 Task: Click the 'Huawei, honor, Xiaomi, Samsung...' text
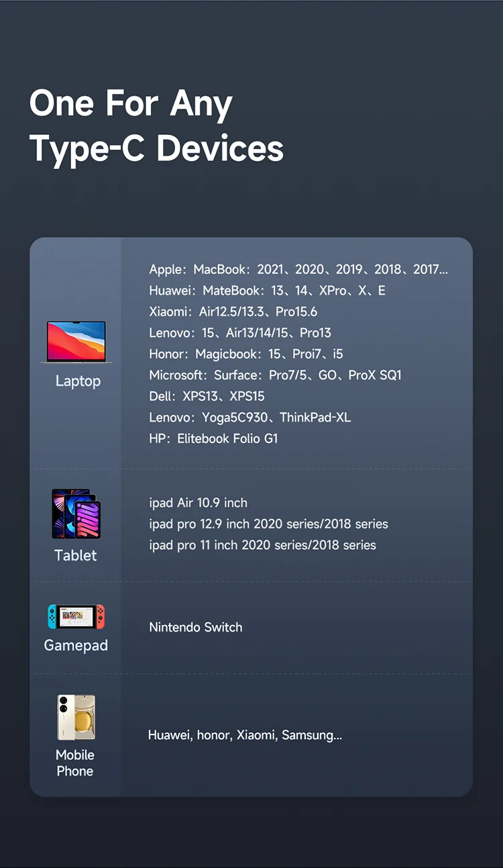point(245,735)
